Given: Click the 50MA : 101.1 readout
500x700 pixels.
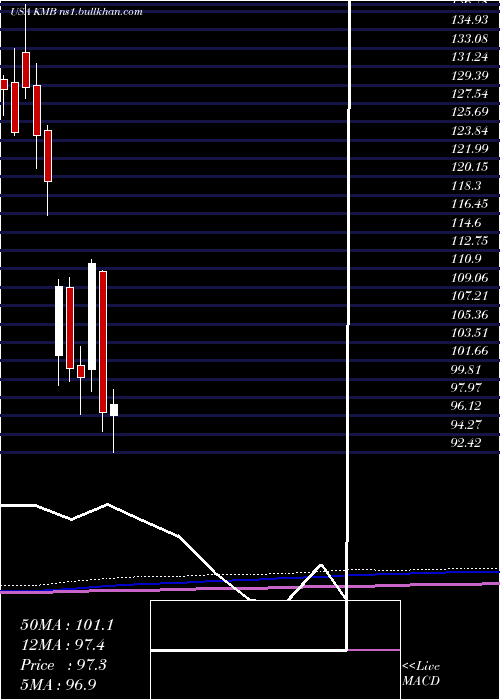Looking at the screenshot, I should click(x=67, y=625).
